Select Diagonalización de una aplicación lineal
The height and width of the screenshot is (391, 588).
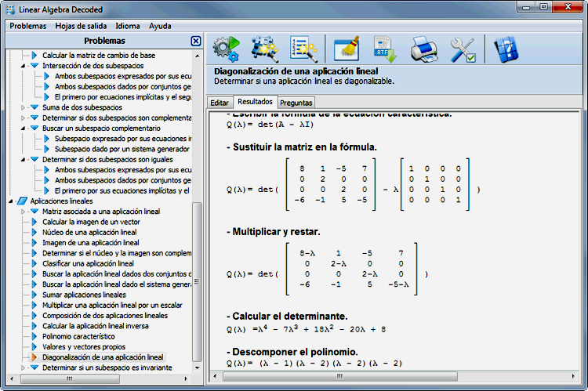pyautogui.click(x=103, y=357)
